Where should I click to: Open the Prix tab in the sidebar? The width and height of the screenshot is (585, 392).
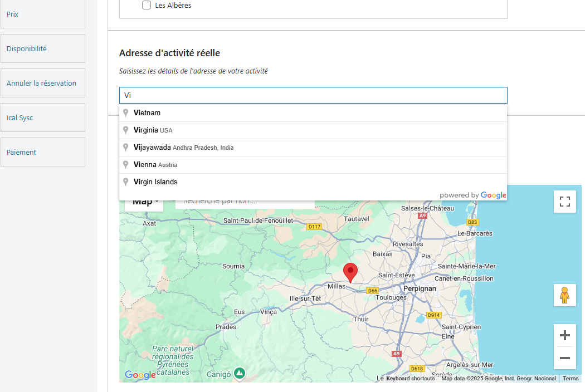(x=43, y=14)
